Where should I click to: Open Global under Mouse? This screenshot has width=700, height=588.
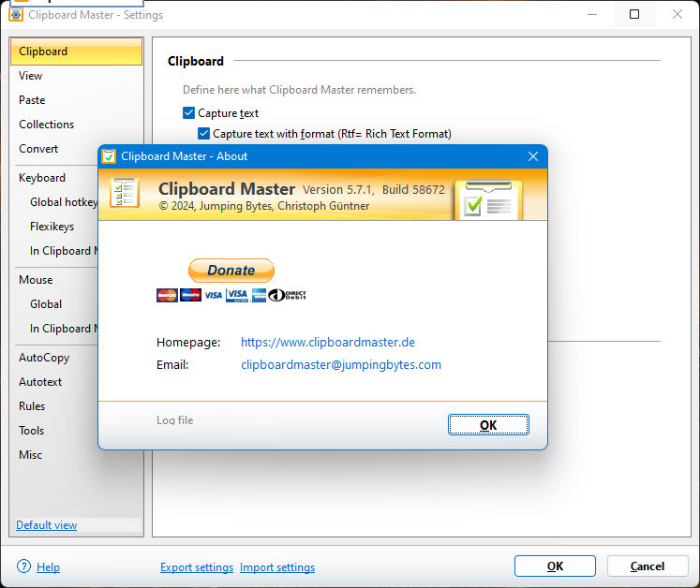[46, 304]
